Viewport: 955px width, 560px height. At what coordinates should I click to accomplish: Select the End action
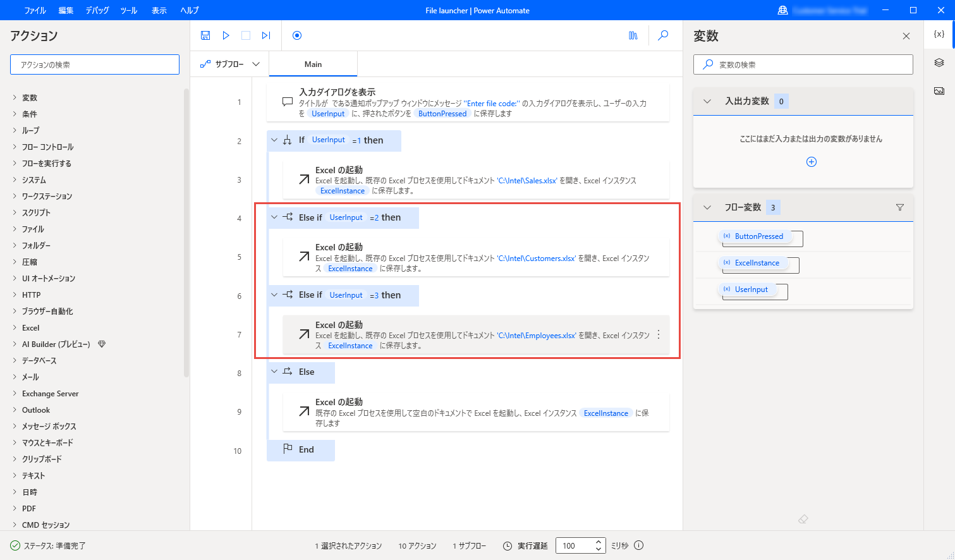pyautogui.click(x=301, y=449)
